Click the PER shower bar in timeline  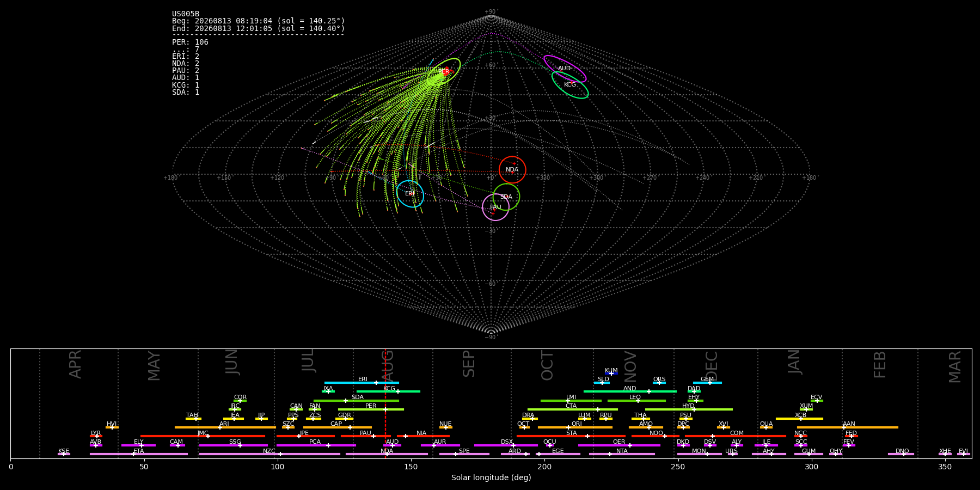pos(371,409)
